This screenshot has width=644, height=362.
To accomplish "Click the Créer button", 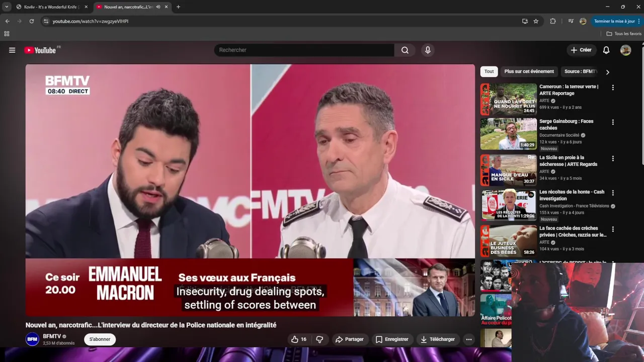I will click(581, 50).
